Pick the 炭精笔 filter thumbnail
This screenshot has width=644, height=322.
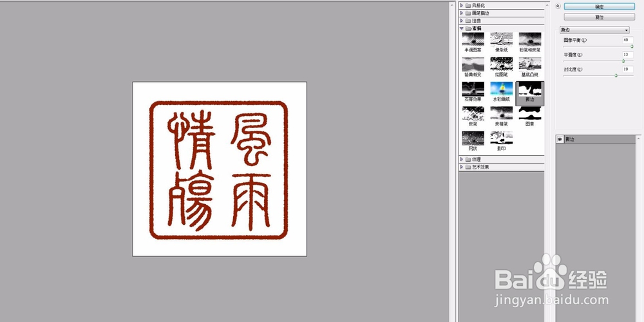point(501,117)
